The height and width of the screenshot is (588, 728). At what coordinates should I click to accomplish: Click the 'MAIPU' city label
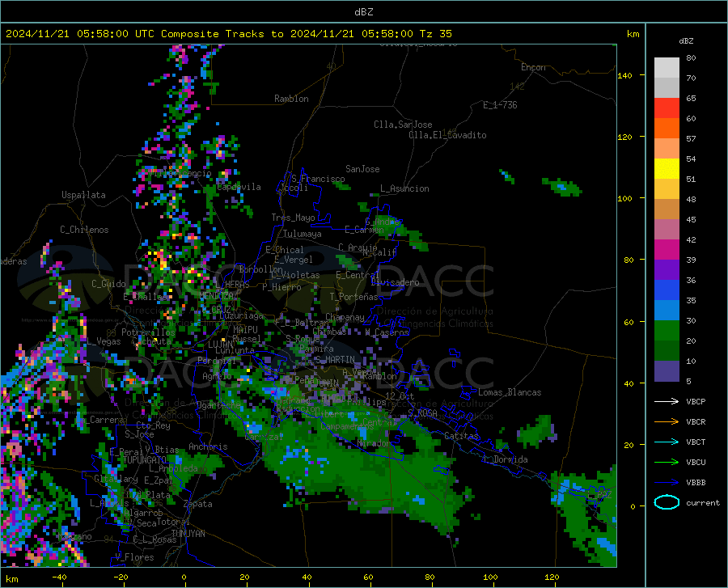pos(245,329)
